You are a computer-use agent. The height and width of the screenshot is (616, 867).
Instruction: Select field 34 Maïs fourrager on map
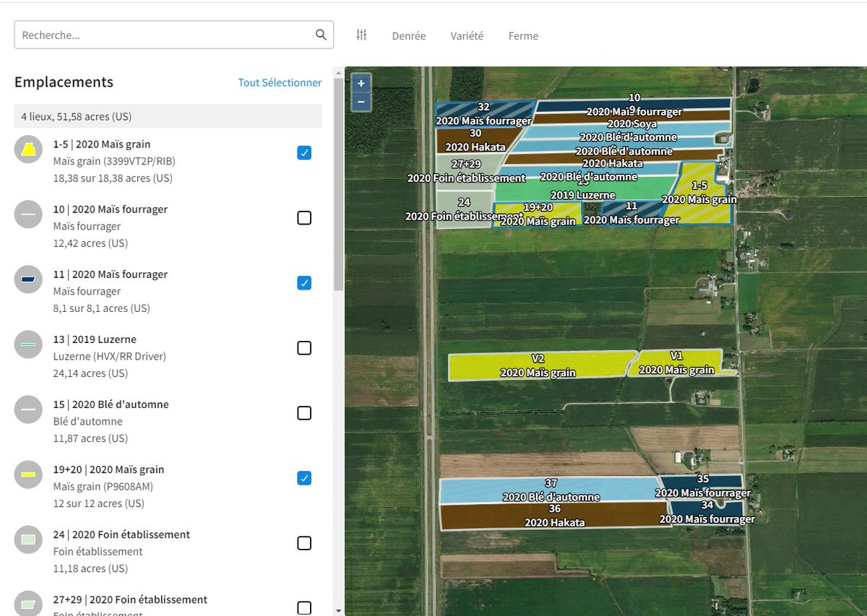tap(707, 511)
